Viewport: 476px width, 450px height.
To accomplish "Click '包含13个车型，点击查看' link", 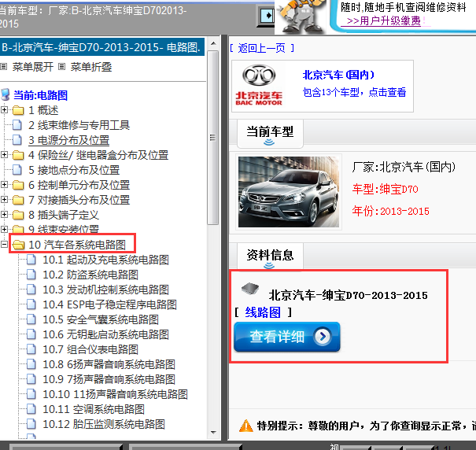I will pyautogui.click(x=354, y=92).
